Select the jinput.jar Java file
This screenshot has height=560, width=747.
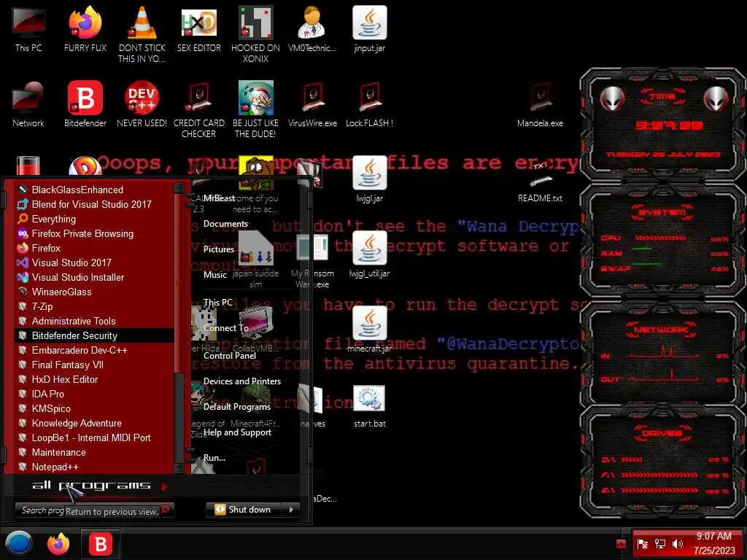370,28
